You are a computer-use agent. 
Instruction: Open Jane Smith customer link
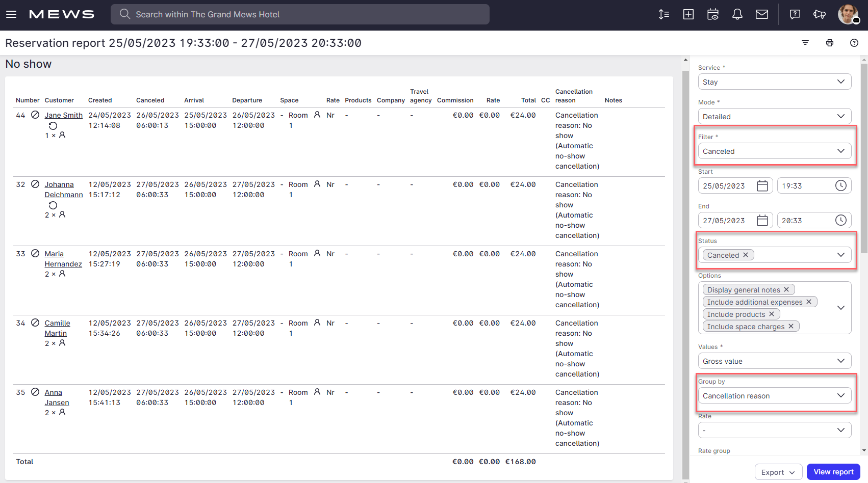[x=63, y=115]
